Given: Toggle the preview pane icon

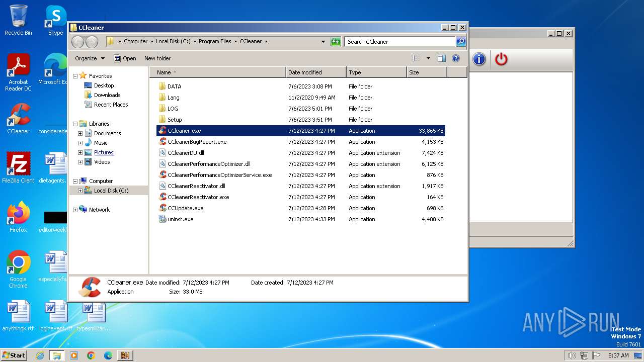Looking at the screenshot, I should click(441, 58).
